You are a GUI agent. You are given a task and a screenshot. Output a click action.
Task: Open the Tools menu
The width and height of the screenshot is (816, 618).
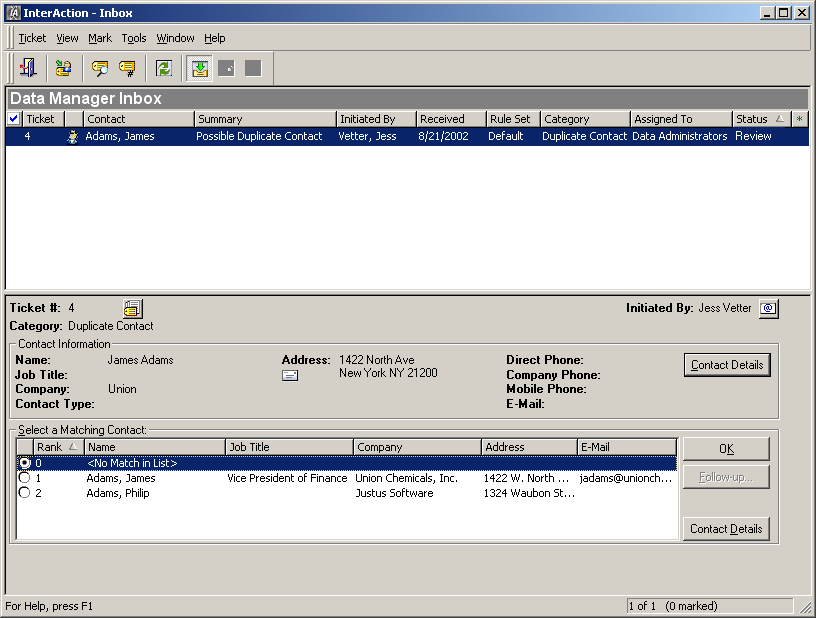pos(134,38)
